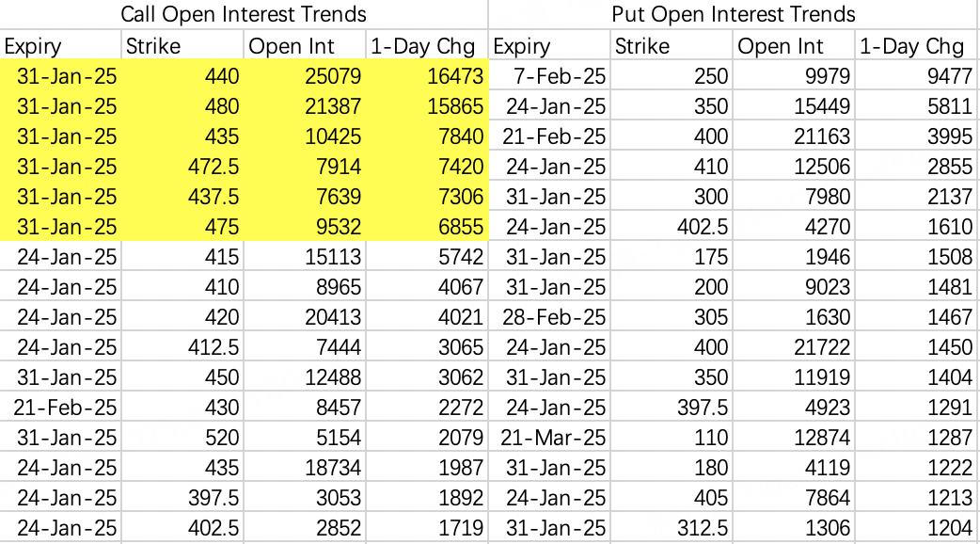Click put strike cell 402.5
The image size is (980, 544).
pos(672,227)
